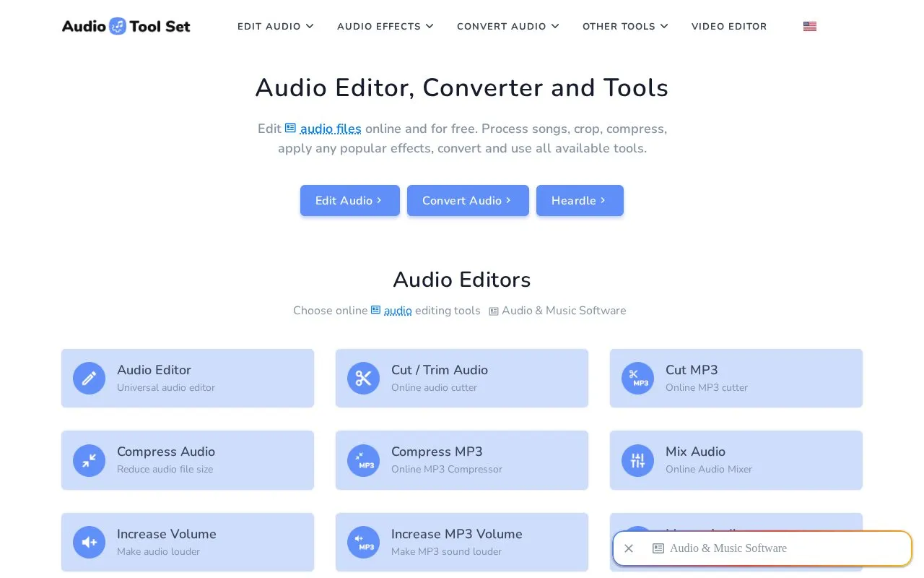Open the US flag language selector
924x578 pixels.
click(810, 27)
